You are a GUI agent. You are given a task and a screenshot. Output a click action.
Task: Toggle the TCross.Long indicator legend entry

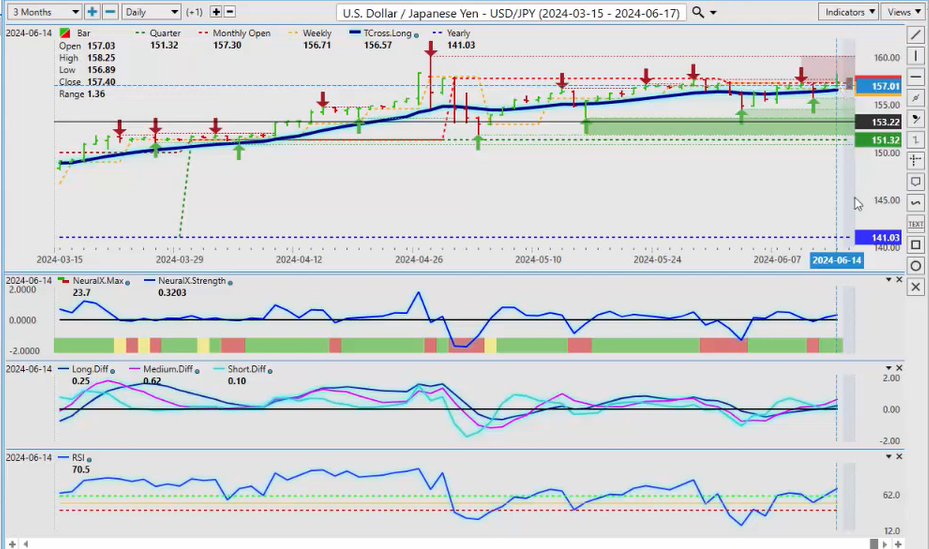(378, 33)
